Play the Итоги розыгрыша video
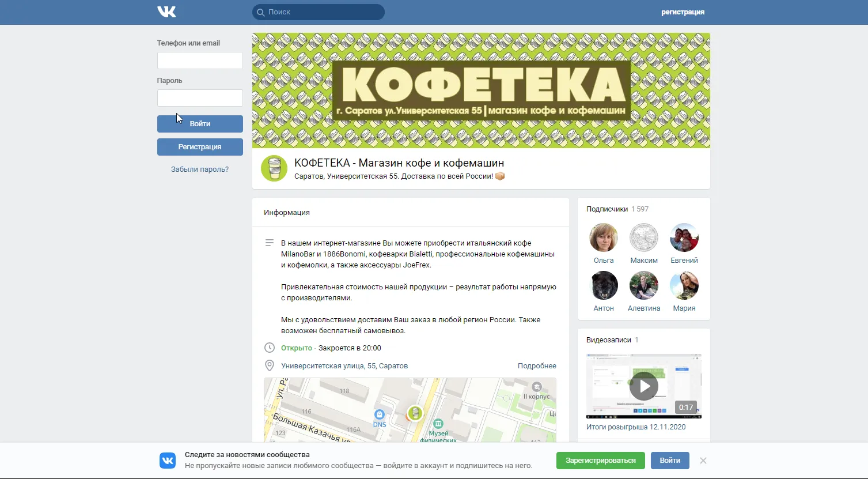Viewport: 868px width, 479px height. click(643, 386)
